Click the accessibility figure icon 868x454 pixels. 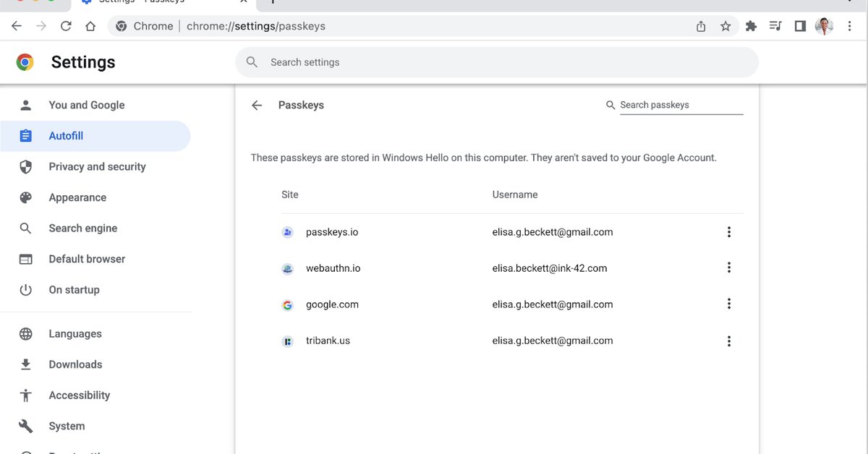(26, 395)
